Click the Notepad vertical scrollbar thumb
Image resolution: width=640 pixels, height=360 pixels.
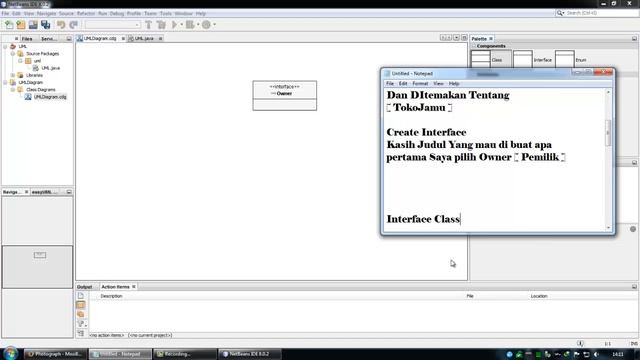point(608,133)
